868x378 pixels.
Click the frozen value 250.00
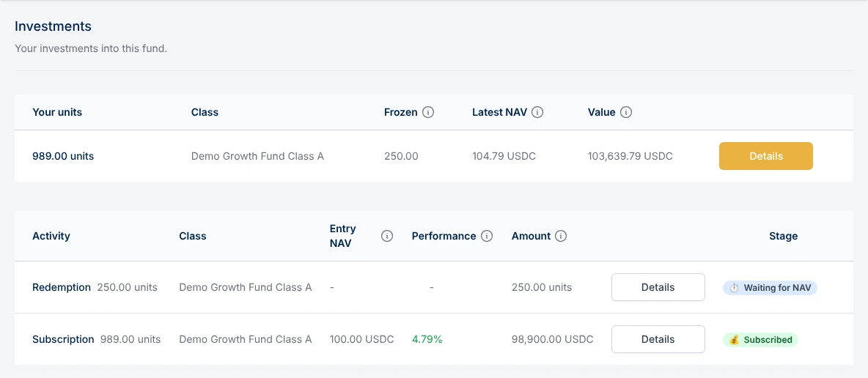click(x=401, y=156)
